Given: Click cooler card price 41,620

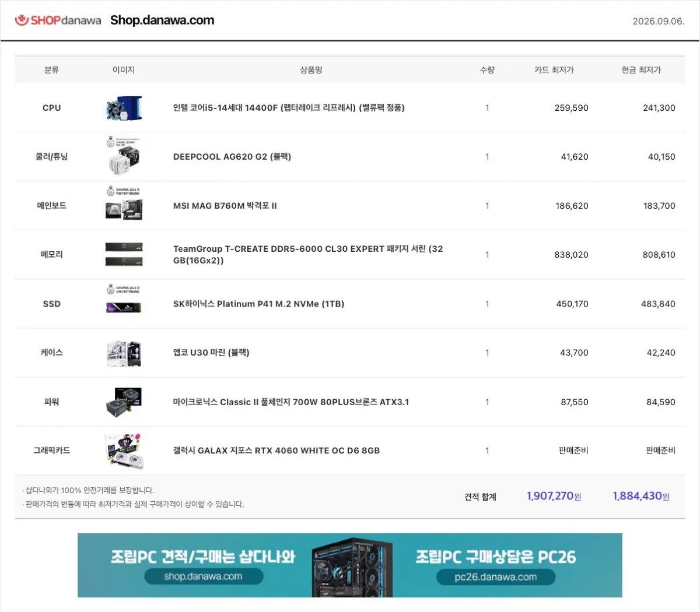Looking at the screenshot, I should 575,157.
